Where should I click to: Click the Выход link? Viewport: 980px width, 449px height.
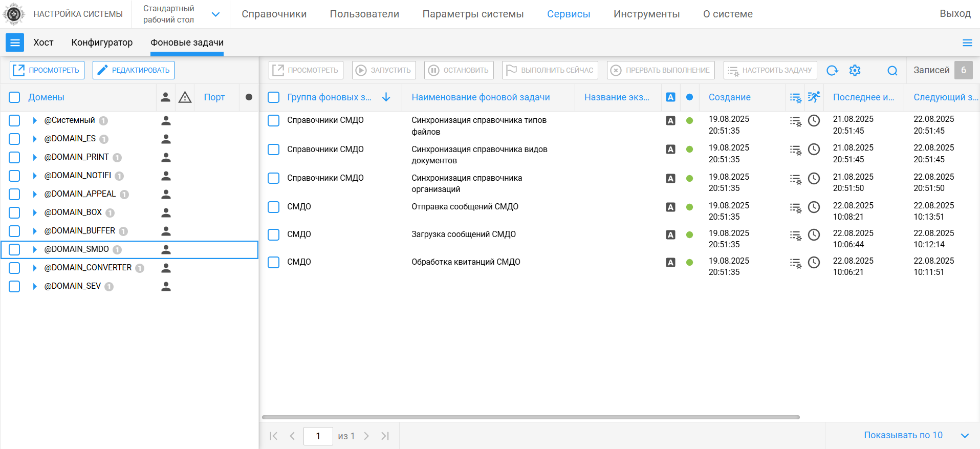tap(954, 14)
